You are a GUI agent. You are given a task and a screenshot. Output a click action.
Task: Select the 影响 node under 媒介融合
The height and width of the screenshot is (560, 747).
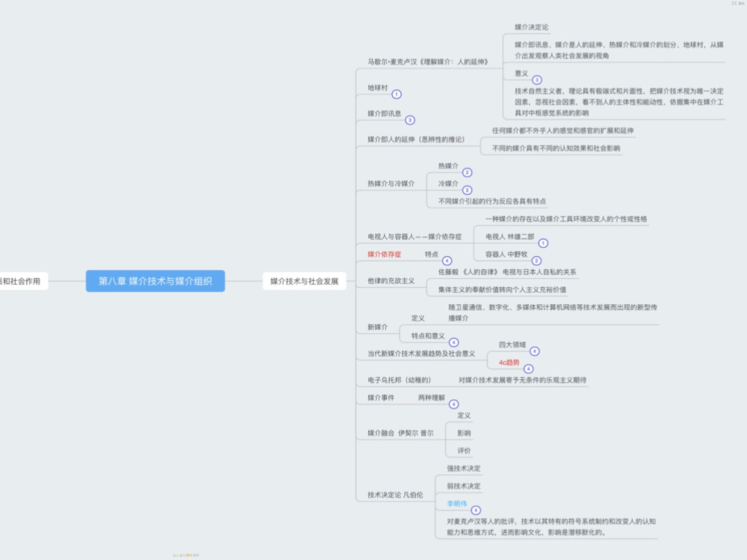point(464,433)
